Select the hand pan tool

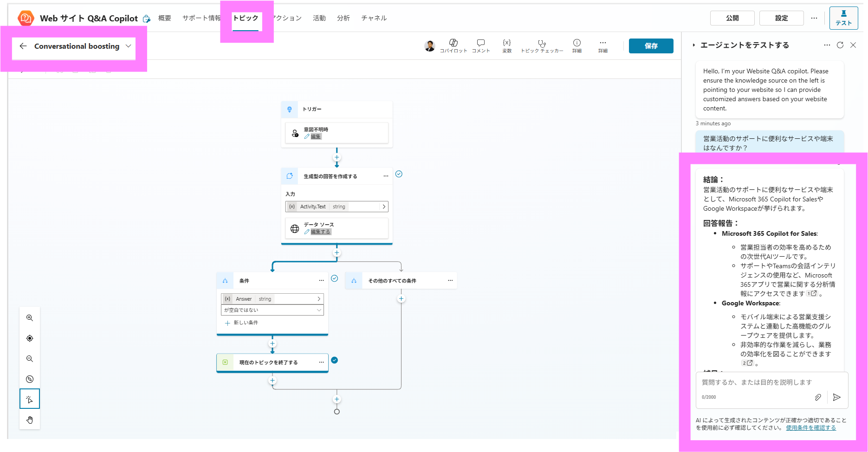click(30, 420)
